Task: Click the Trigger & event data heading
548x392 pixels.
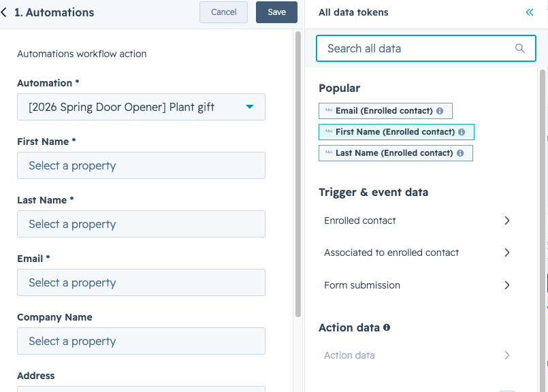Action: tap(373, 192)
